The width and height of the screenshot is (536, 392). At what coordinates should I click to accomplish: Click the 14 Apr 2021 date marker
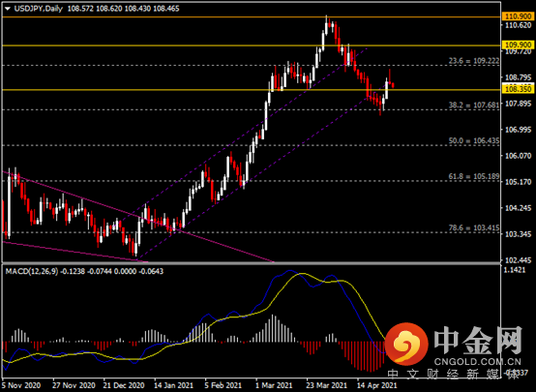point(377,385)
